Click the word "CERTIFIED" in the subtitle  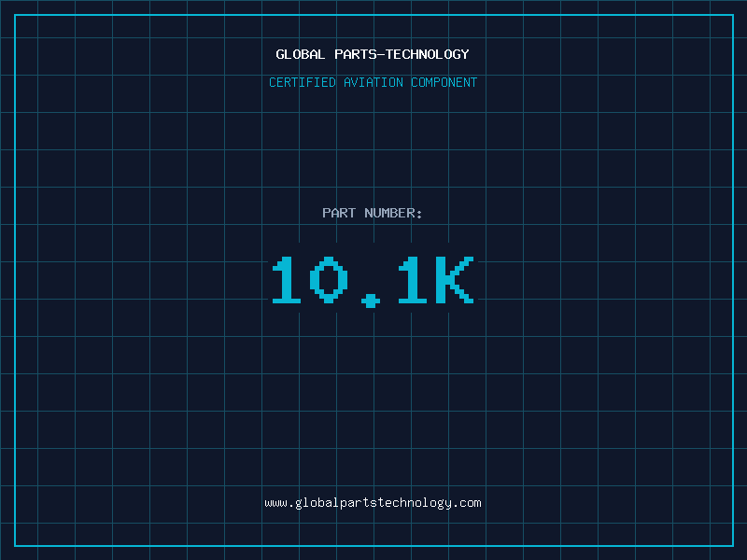click(x=303, y=82)
